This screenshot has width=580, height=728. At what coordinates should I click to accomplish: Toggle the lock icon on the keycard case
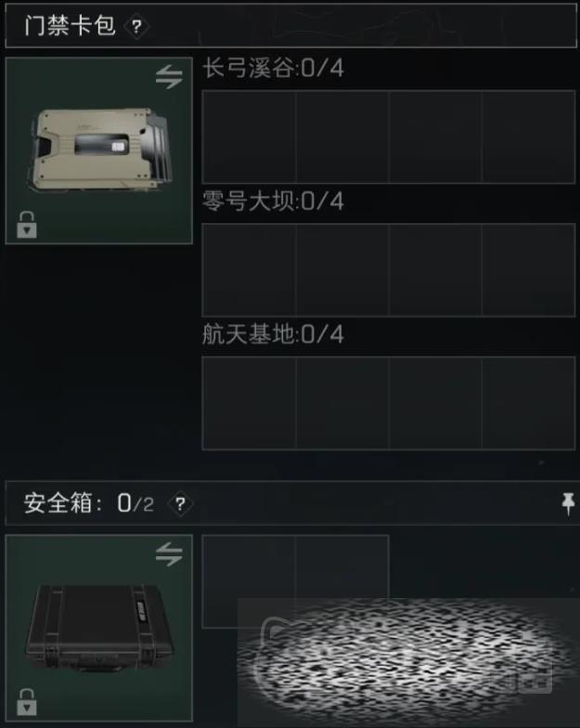26,225
